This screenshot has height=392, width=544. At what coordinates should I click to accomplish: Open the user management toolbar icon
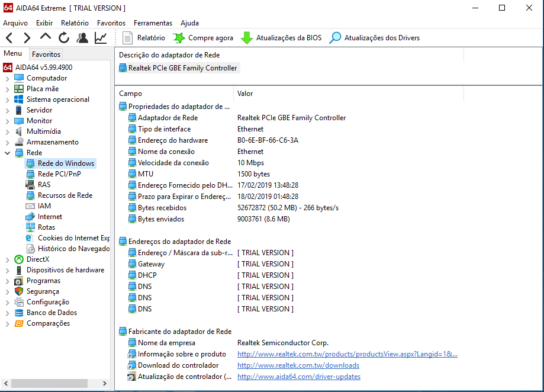(82, 38)
